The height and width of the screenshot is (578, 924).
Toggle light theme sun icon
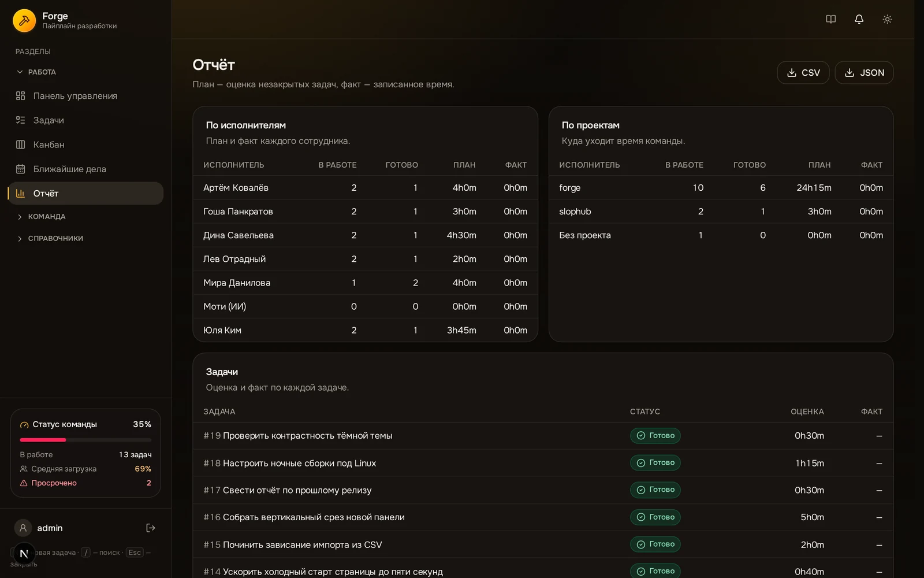click(x=888, y=19)
